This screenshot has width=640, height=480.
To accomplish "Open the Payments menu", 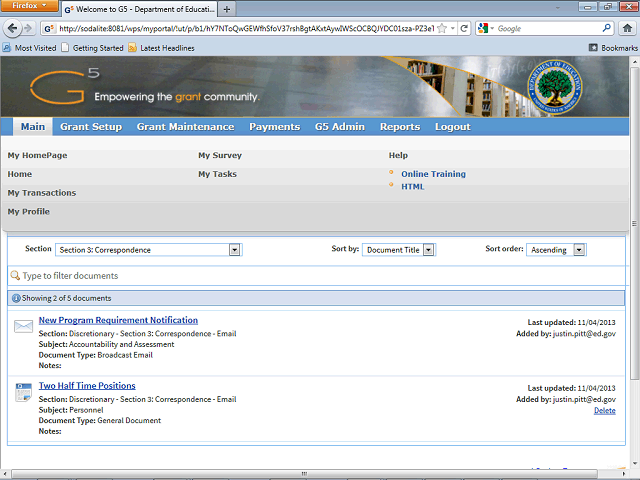I will (275, 127).
